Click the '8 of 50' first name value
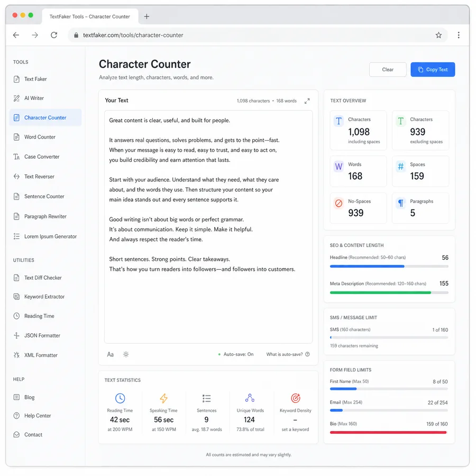Image resolution: width=476 pixels, height=476 pixels. tap(440, 381)
